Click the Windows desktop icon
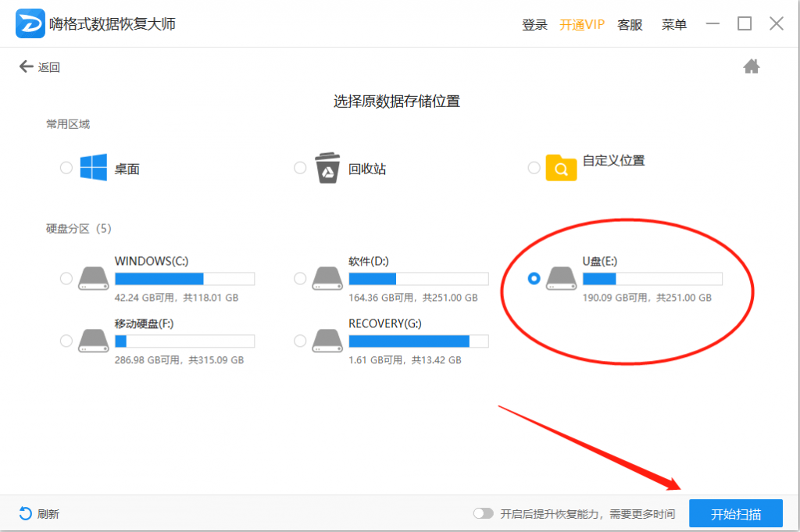The image size is (800, 532). (94, 167)
